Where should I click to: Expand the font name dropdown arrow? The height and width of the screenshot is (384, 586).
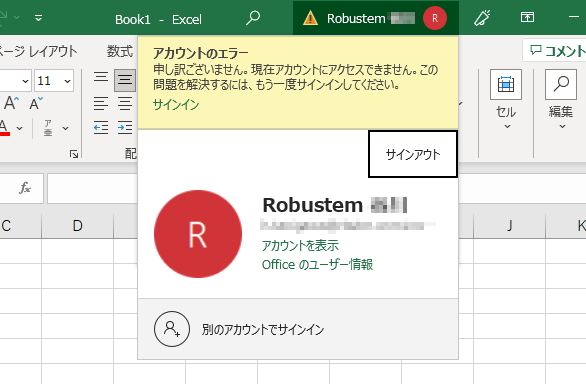25,81
